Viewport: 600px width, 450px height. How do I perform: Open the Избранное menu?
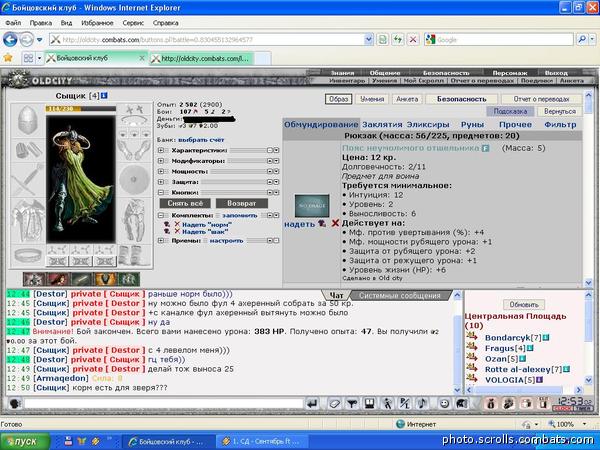pyautogui.click(x=97, y=23)
